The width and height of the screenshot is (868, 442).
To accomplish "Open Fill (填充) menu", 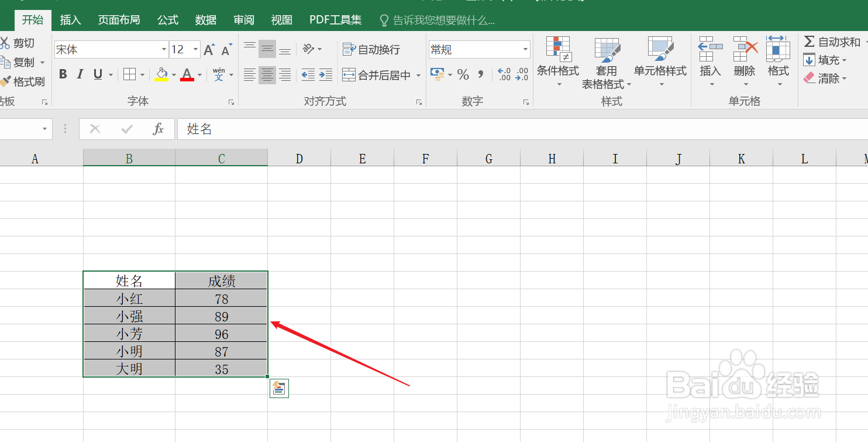I will click(x=825, y=60).
